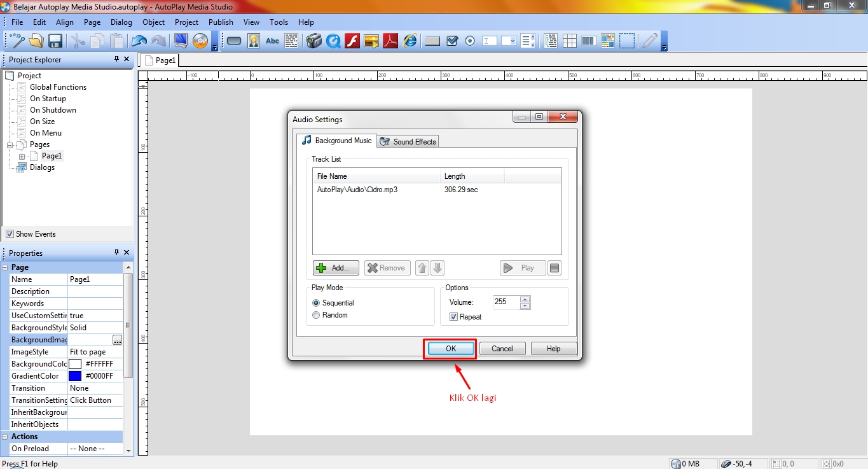The height and width of the screenshot is (469, 868).
Task: Decrease Volume with the down spinner
Action: coord(525,305)
